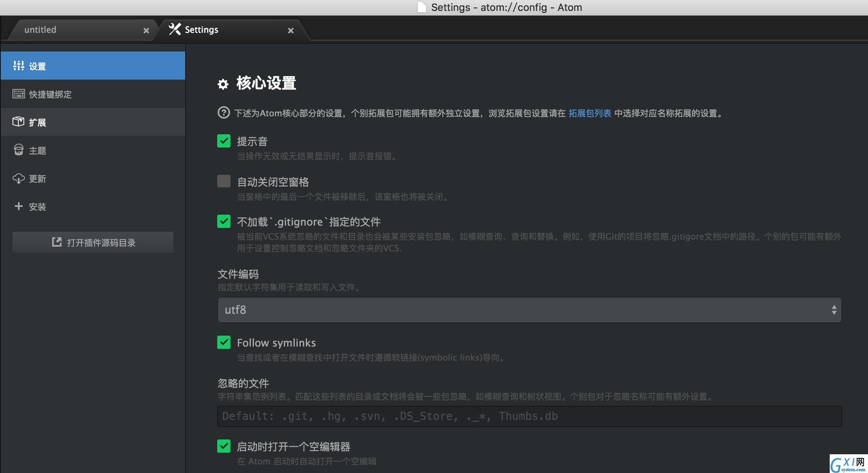Close the Settings tab

[x=291, y=30]
